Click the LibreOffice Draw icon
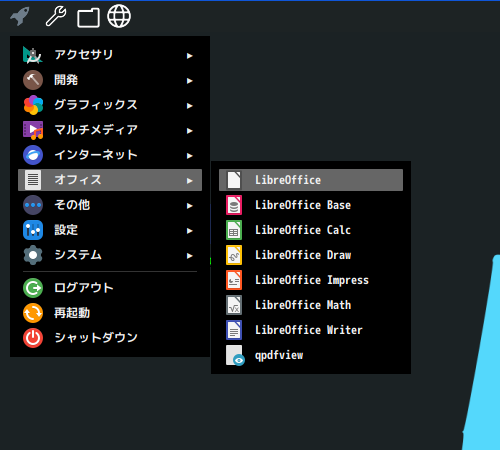Viewport: 500px width, 450px height. pyautogui.click(x=234, y=255)
